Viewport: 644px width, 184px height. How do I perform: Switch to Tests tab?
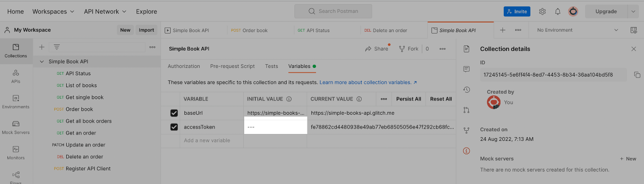(271, 66)
